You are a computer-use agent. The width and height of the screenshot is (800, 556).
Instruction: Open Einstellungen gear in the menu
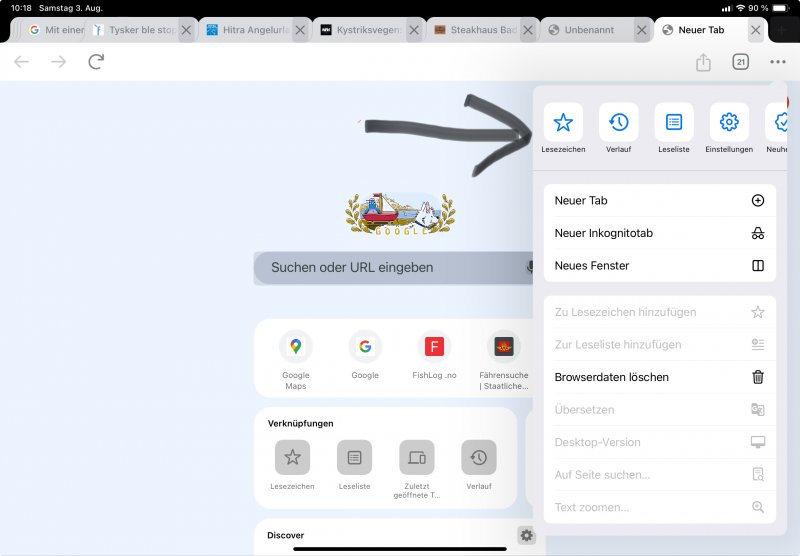click(x=729, y=123)
